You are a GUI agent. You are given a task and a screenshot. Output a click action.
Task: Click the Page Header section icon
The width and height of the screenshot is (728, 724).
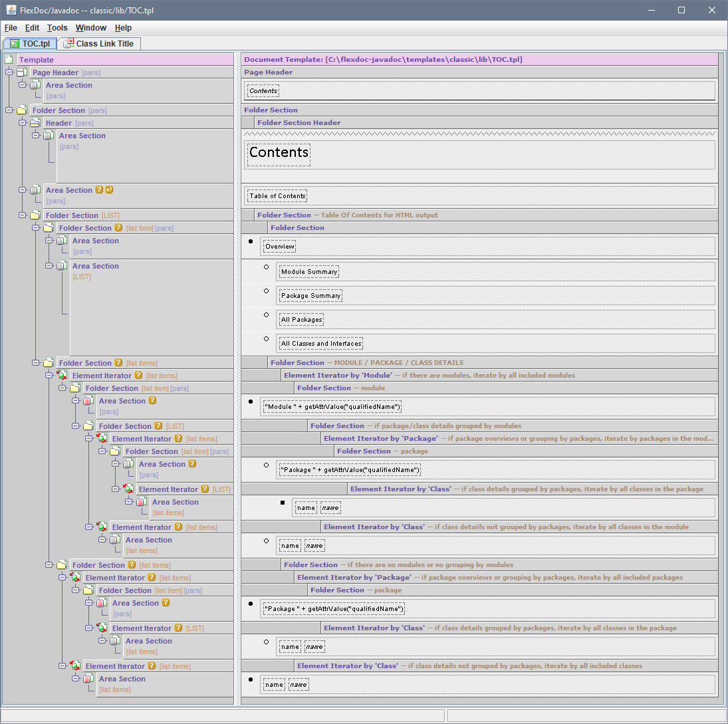[x=22, y=72]
